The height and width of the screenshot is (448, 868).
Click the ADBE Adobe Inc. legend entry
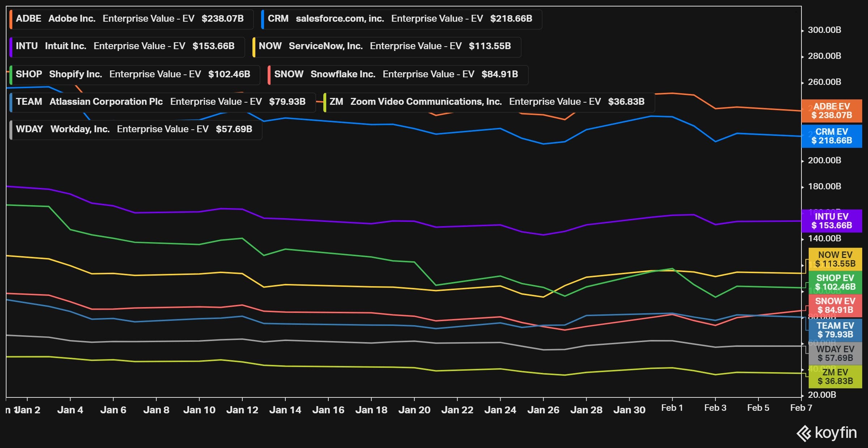point(131,19)
